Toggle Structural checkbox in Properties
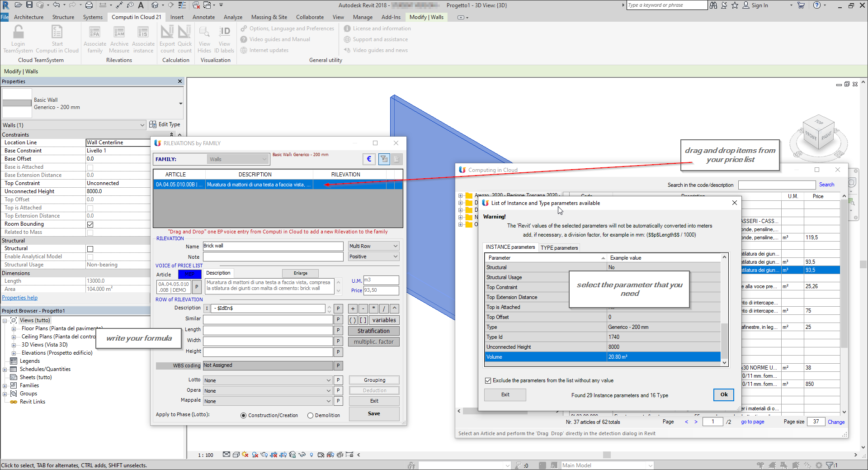This screenshot has height=470, width=868. point(90,249)
